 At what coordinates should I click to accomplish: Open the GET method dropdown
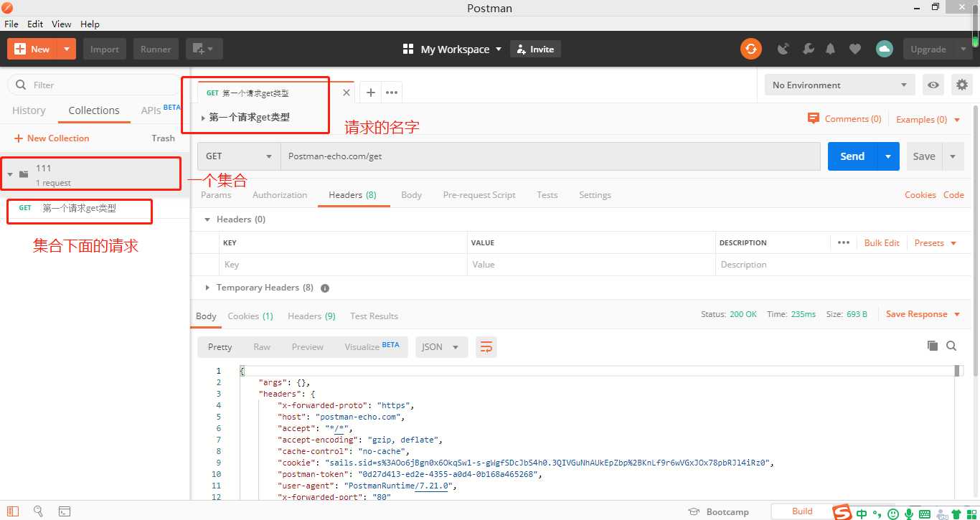coord(239,156)
